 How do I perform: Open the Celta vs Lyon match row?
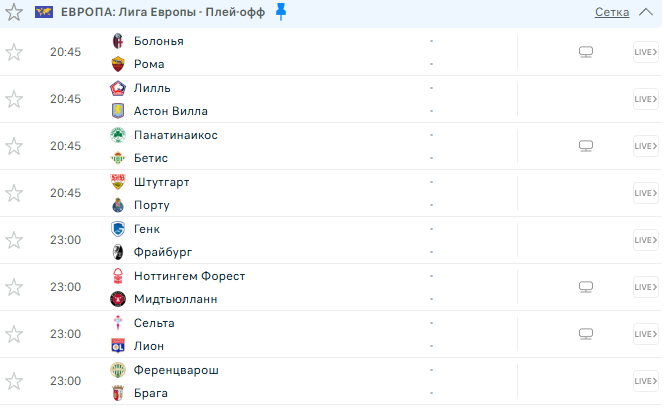tap(331, 334)
